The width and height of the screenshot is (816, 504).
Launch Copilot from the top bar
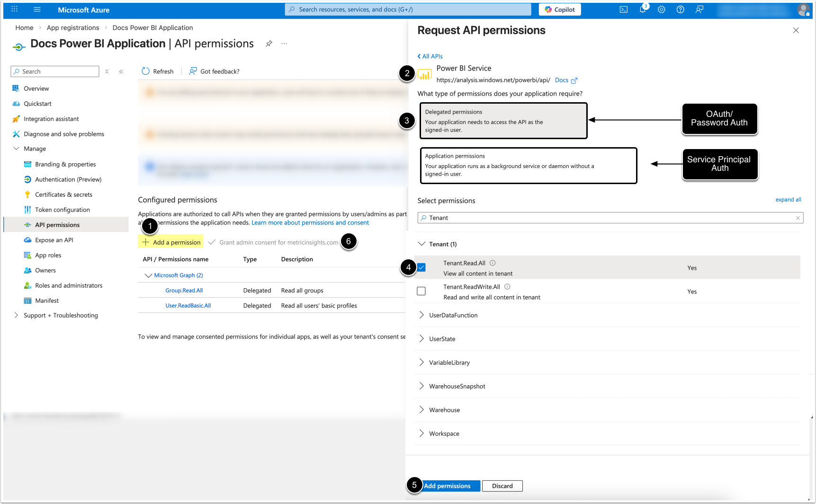560,9
